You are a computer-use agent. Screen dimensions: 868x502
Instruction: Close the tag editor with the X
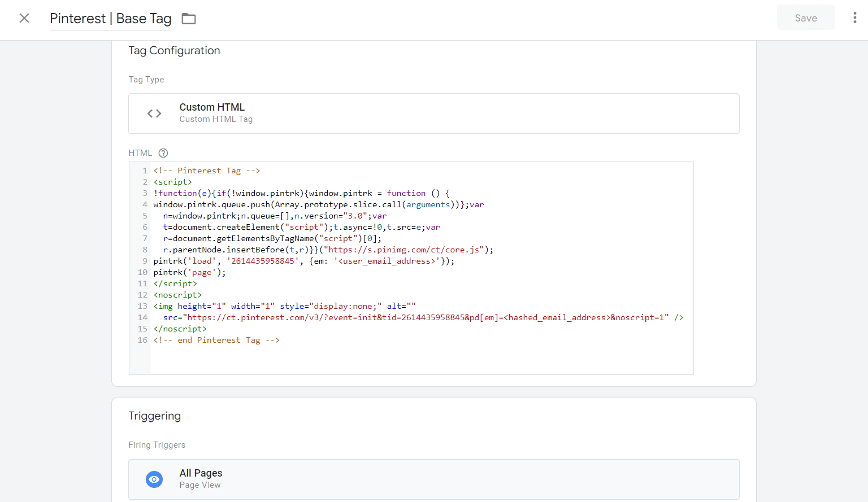24,18
